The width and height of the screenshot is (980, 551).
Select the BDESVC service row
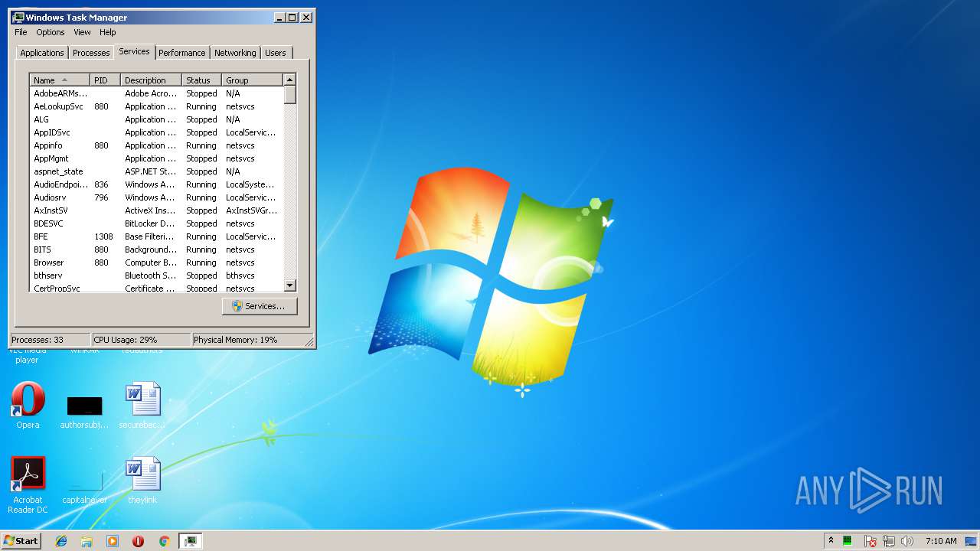(x=156, y=223)
